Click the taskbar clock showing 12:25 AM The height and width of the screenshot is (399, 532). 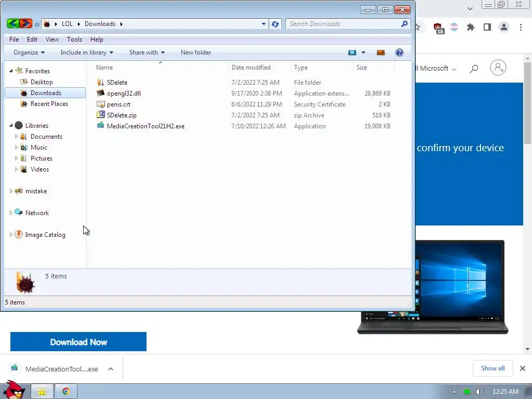tap(505, 392)
